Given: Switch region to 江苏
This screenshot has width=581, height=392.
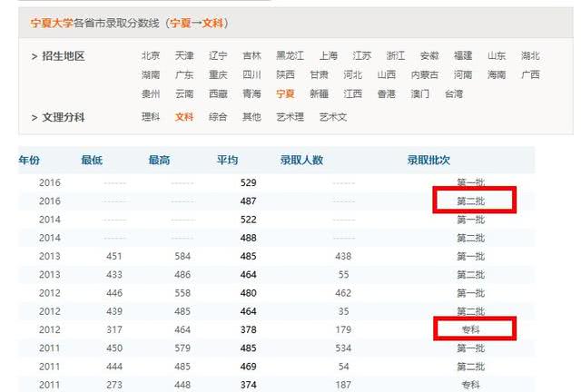Looking at the screenshot, I should 362,55.
